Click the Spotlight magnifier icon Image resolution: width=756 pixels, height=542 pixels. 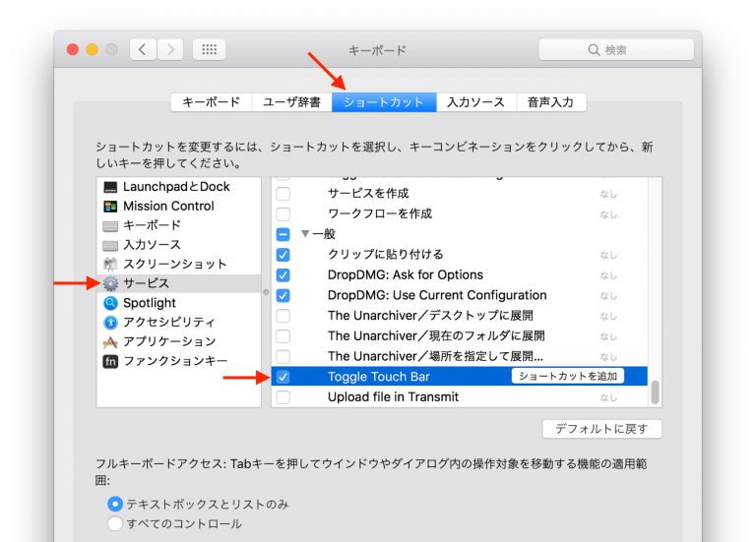(110, 303)
